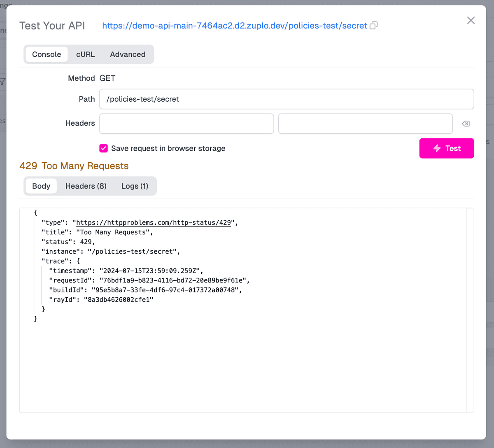The height and width of the screenshot is (448, 494).
Task: Follow the httpproblems.com 429 link in response
Action: pos(154,223)
